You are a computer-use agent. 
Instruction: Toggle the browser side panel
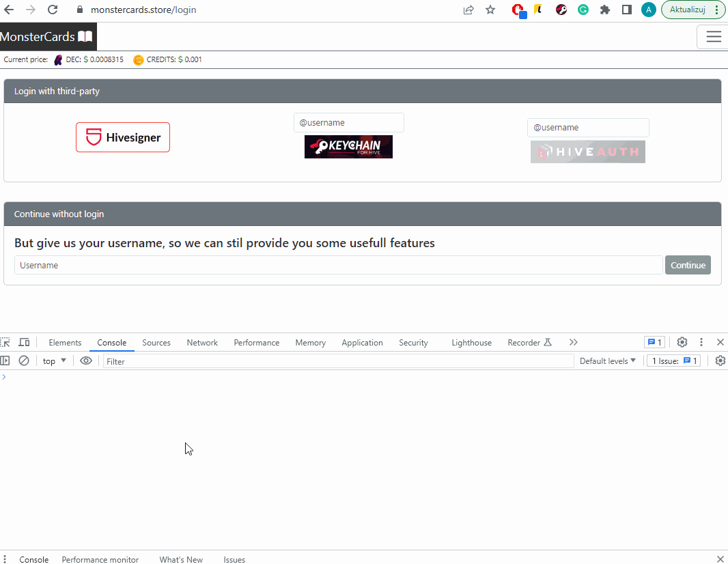click(x=627, y=10)
